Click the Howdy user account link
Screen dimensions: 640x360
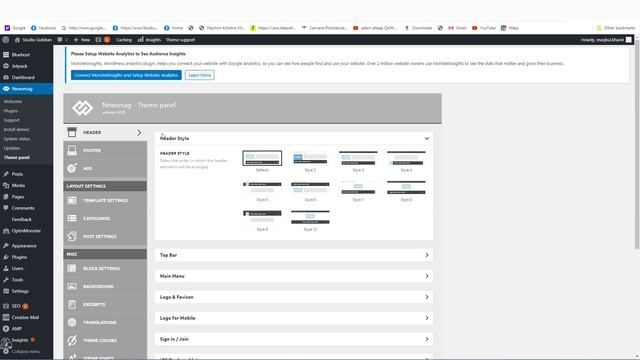tap(606, 40)
